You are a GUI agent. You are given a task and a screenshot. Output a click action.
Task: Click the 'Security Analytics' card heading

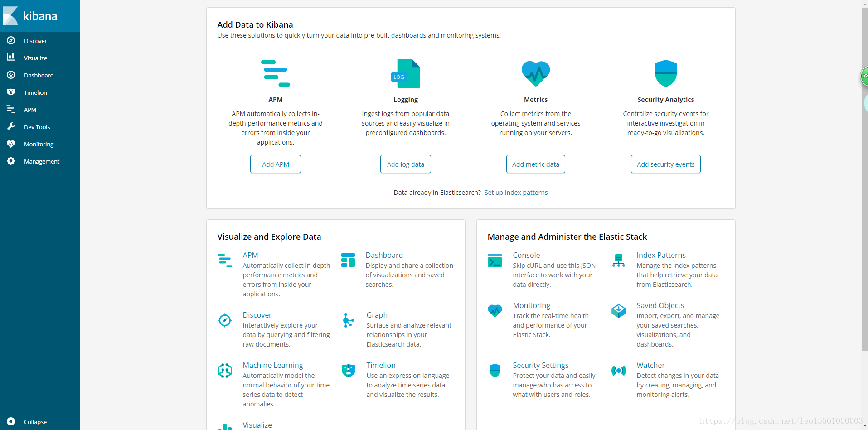coord(666,100)
